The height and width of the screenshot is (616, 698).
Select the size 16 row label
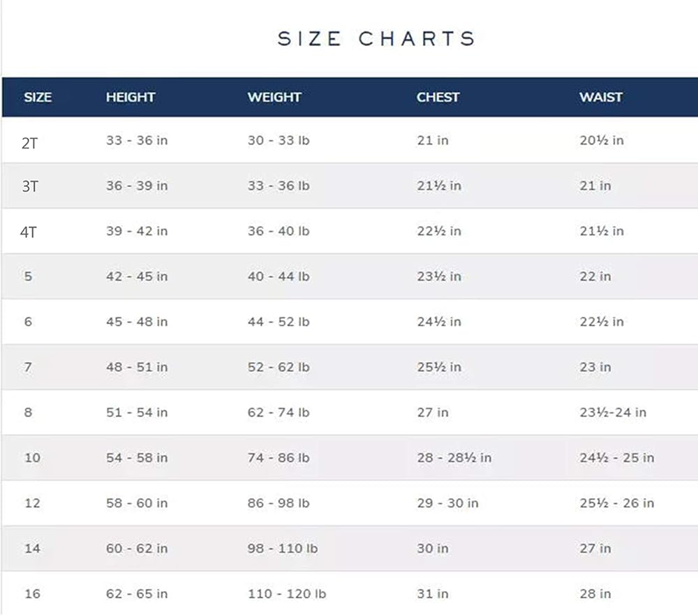(x=32, y=594)
